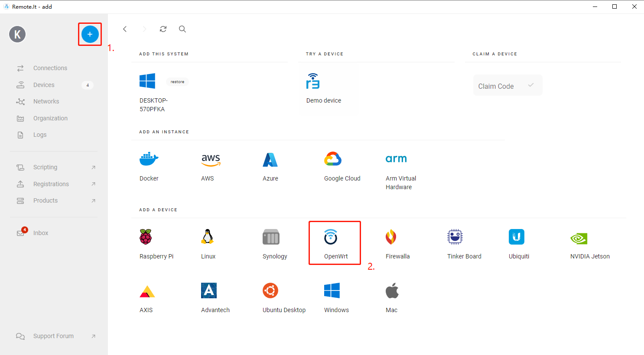
Task: Click the forward navigation arrow
Action: click(144, 29)
